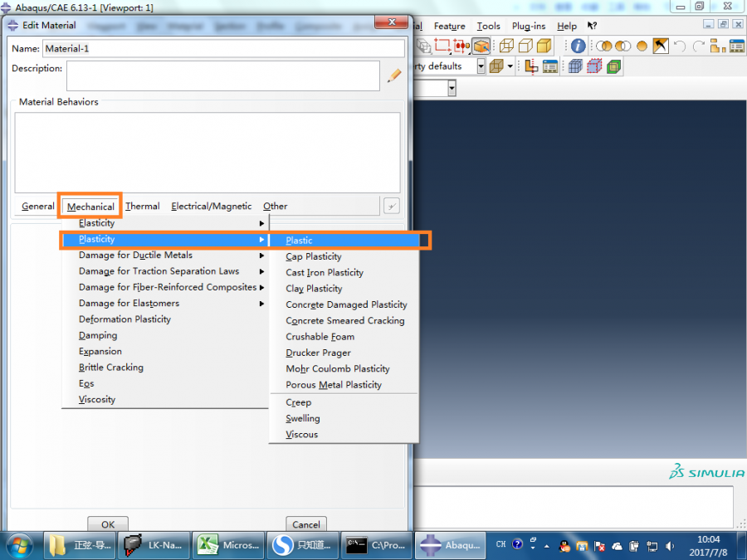Click the redo curved arrow icon
The height and width of the screenshot is (560, 747).
pyautogui.click(x=698, y=46)
